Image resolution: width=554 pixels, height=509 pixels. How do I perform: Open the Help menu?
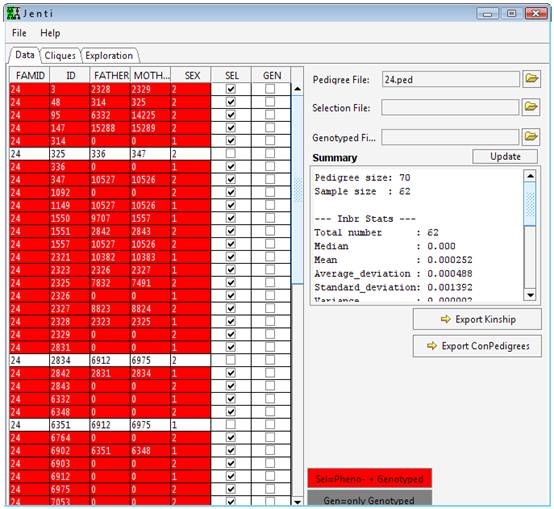click(x=50, y=33)
